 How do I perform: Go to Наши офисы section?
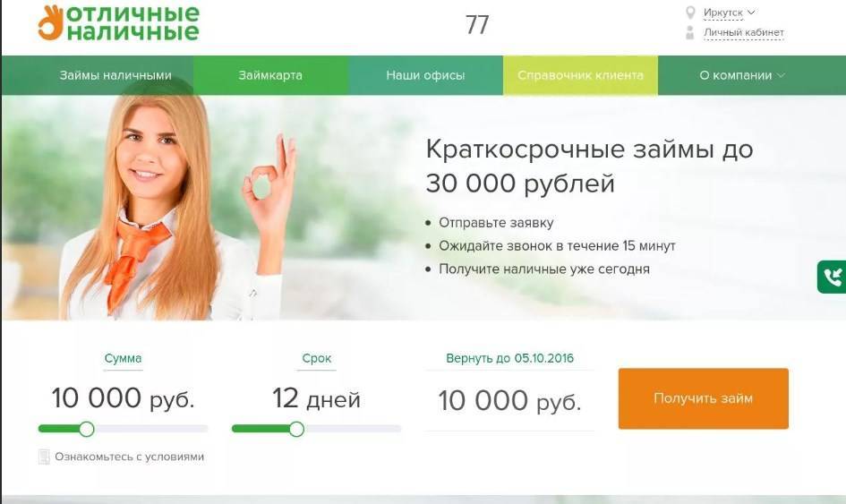425,75
